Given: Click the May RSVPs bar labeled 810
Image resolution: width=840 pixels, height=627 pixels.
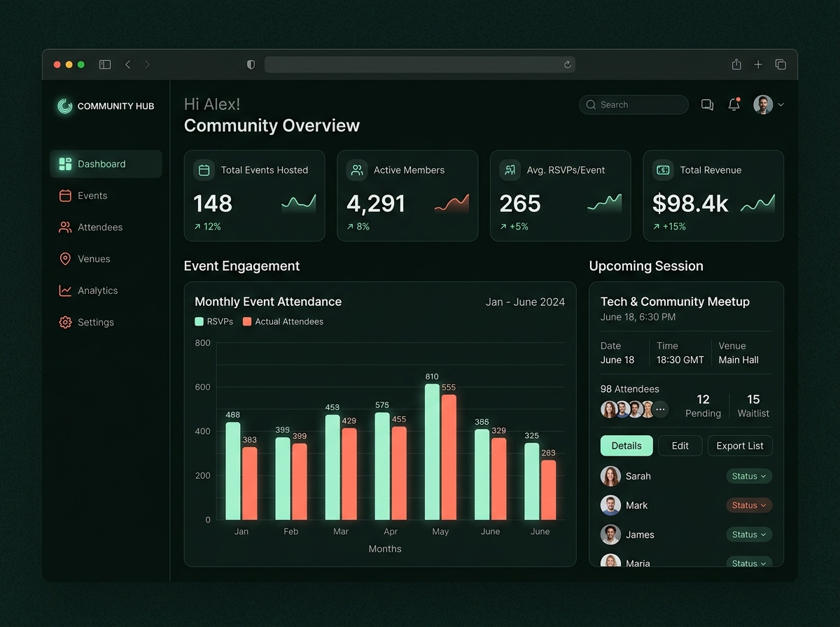Looking at the screenshot, I should pos(433,452).
